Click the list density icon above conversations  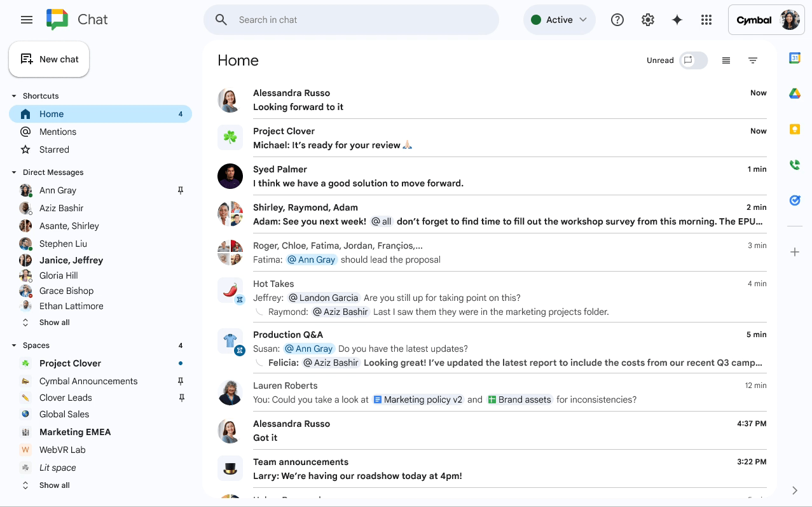pyautogui.click(x=726, y=60)
